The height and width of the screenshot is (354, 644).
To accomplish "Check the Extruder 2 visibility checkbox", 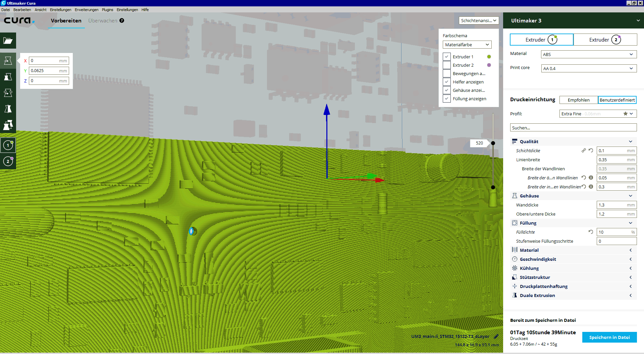I will [x=447, y=65].
